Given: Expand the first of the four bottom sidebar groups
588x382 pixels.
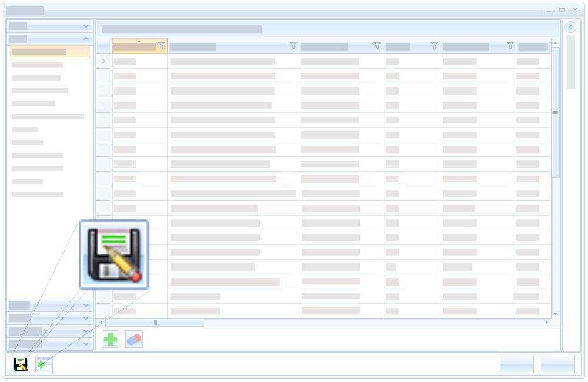Looking at the screenshot, I should [x=86, y=306].
